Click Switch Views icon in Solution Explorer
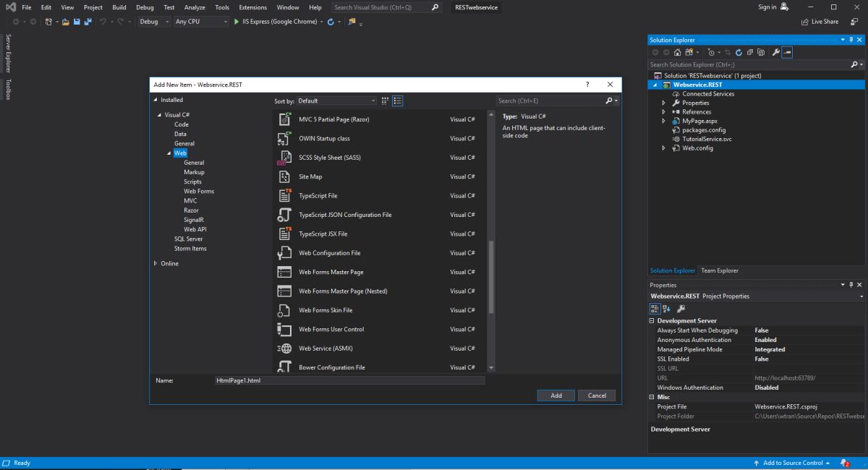Image resolution: width=868 pixels, height=470 pixels. pos(689,52)
